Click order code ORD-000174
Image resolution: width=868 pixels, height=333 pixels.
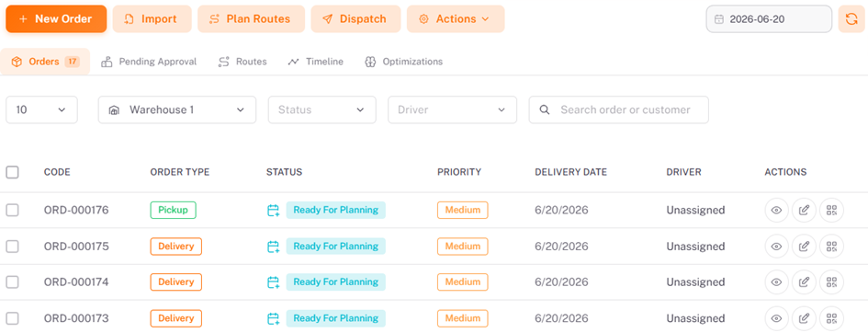tap(76, 282)
